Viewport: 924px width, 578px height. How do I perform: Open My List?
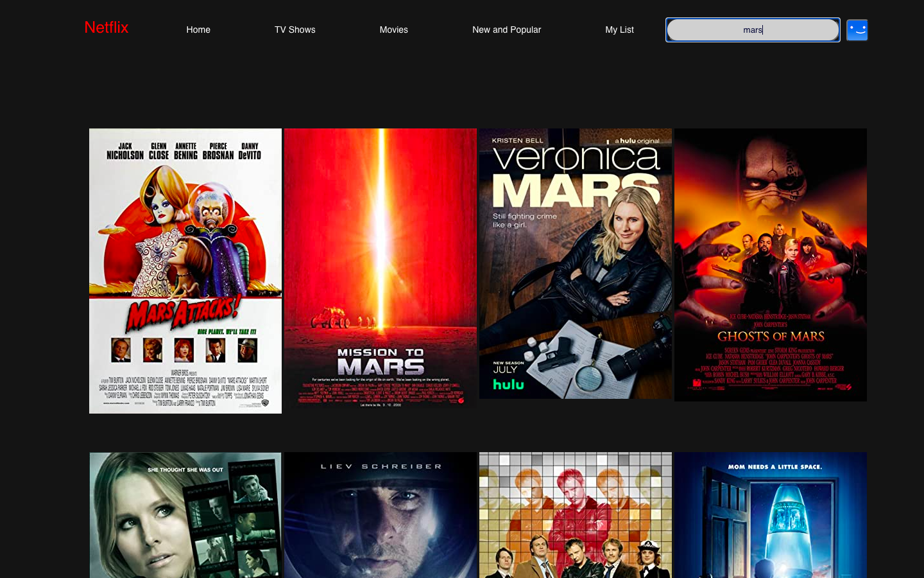619,30
